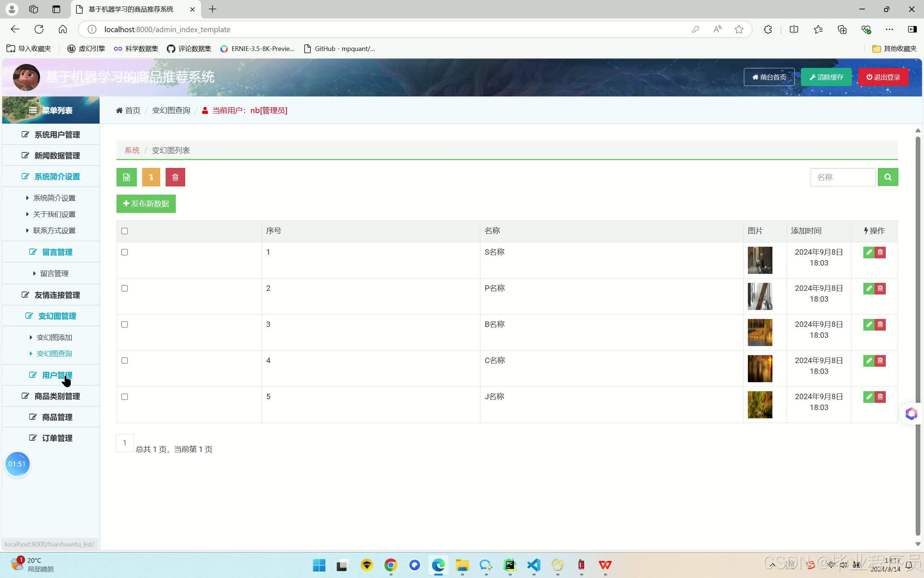Expand 系统用户管理 in the sidebar
The width and height of the screenshot is (924, 578).
(x=51, y=134)
